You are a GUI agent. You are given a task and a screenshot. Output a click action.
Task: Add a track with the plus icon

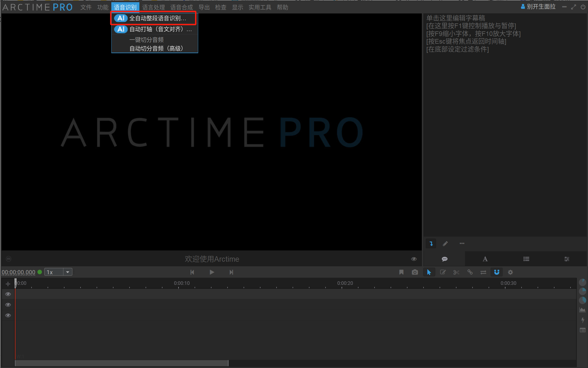pyautogui.click(x=8, y=284)
